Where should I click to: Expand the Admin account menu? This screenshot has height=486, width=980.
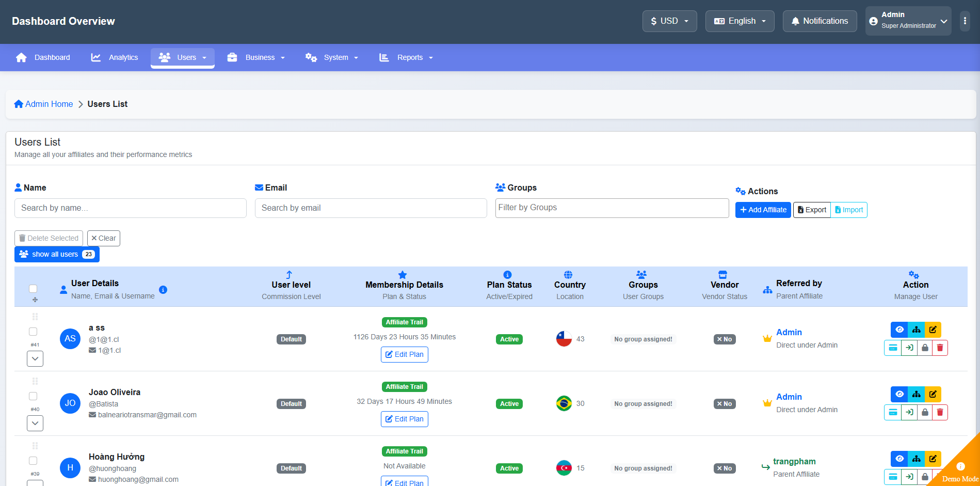click(908, 21)
